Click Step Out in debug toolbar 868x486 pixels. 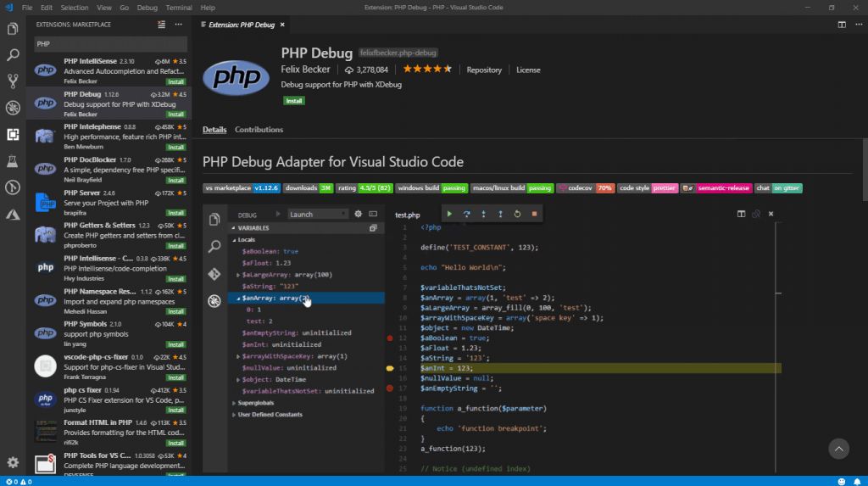pos(500,214)
